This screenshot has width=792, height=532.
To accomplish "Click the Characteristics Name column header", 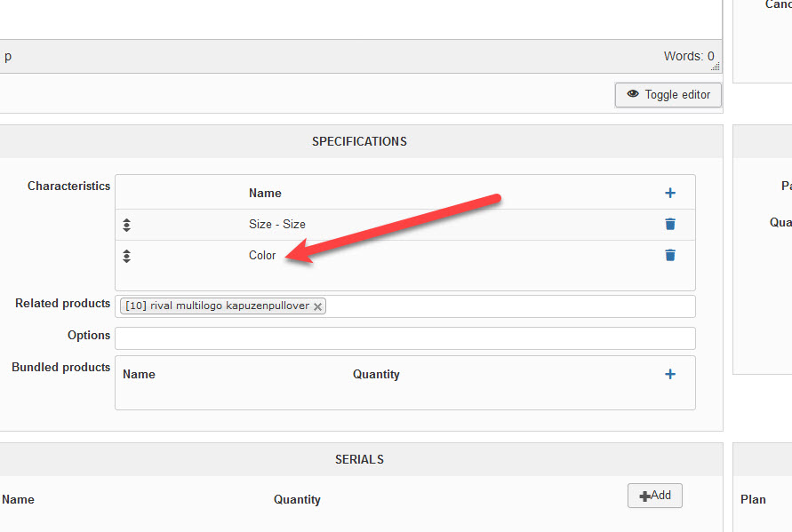I will click(265, 193).
